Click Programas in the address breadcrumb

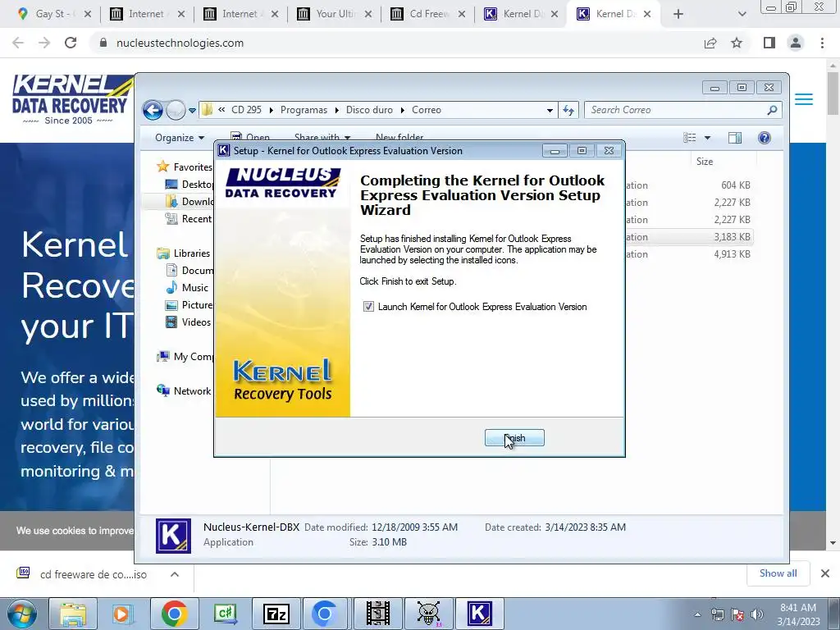304,110
